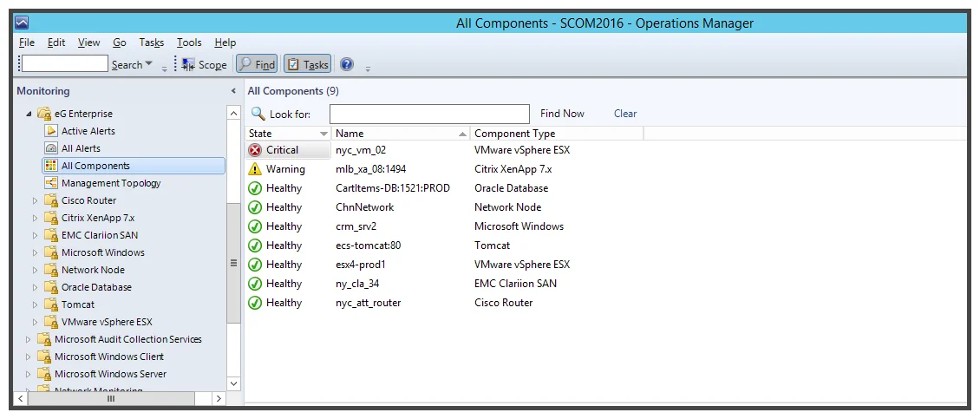Expand the Microsoft Windows tree node
This screenshot has height=419, width=980.
tap(35, 252)
